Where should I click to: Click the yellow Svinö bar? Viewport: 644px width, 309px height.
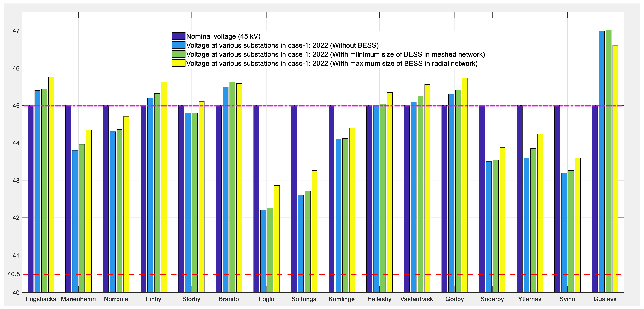(578, 225)
